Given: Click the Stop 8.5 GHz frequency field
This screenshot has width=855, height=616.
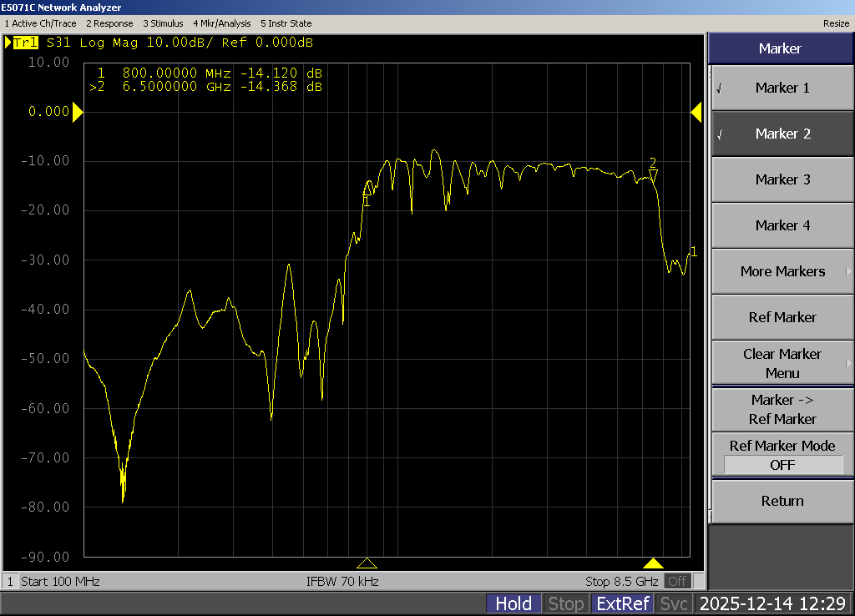Looking at the screenshot, I should [622, 581].
